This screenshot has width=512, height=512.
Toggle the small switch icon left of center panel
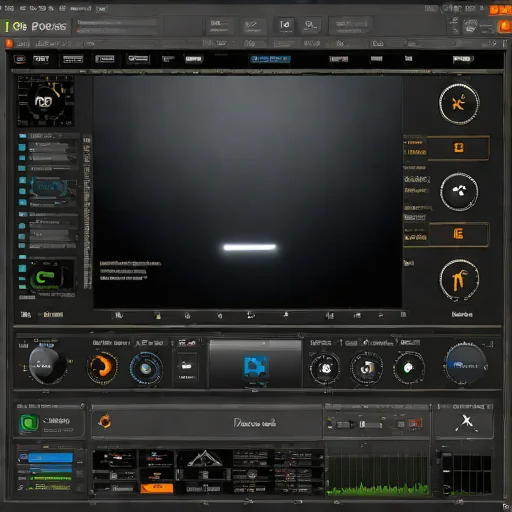[186, 366]
